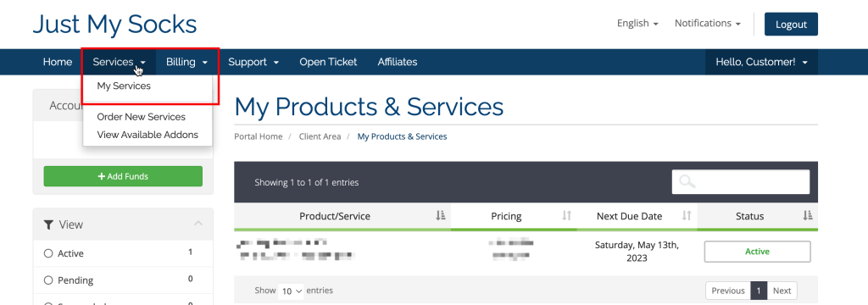Image resolution: width=868 pixels, height=305 pixels.
Task: Click the search magnifier icon in table header
Action: 687,181
